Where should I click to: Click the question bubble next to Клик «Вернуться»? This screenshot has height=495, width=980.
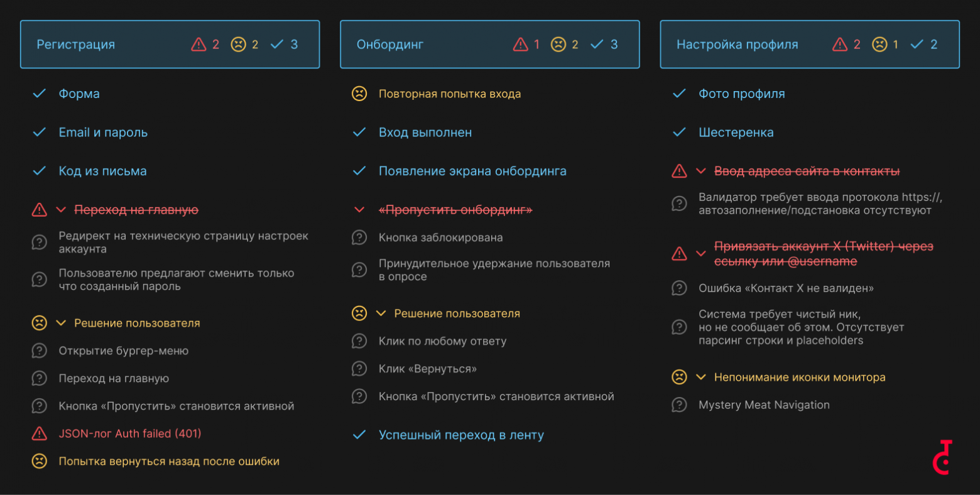(359, 369)
